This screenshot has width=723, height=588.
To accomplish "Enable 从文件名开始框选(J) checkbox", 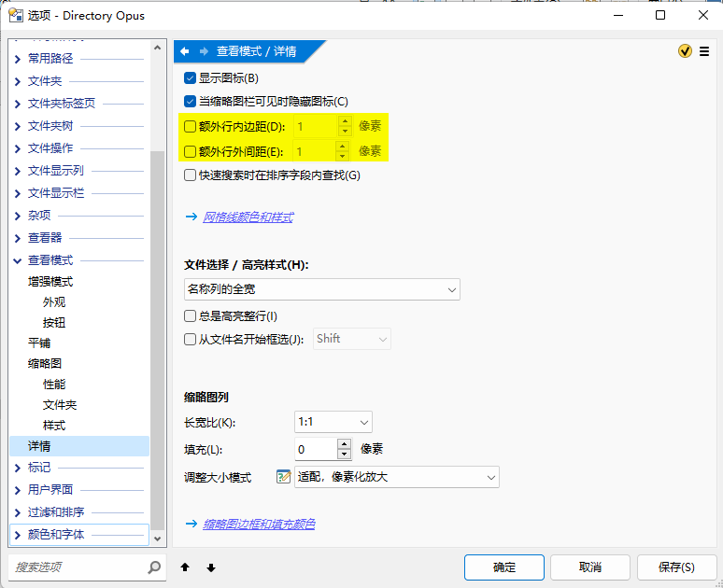I will pos(190,340).
